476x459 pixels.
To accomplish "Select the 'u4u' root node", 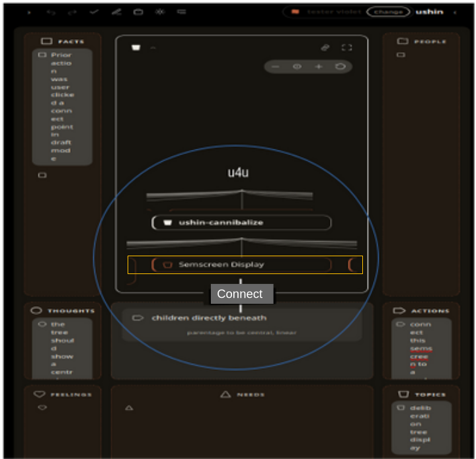I will [x=238, y=172].
